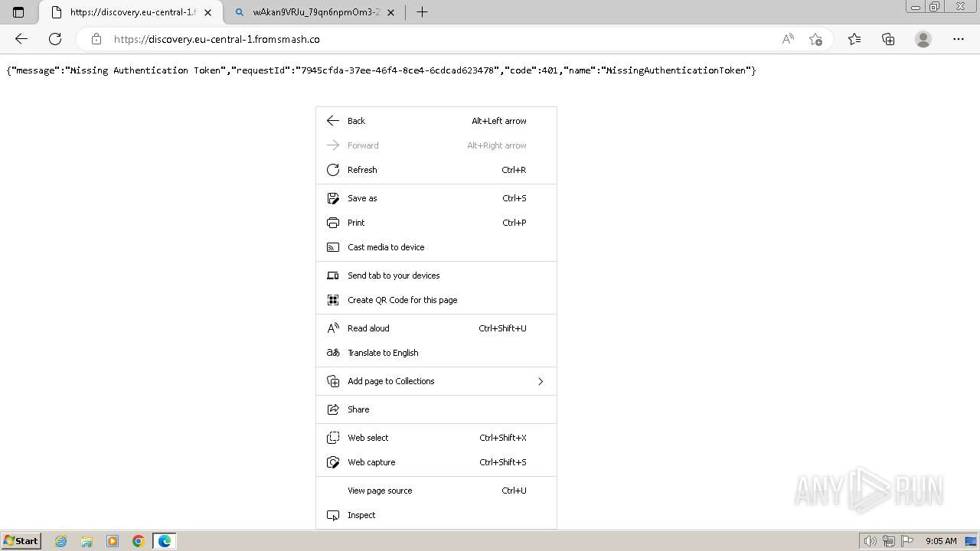Viewport: 980px width, 551px height.
Task: Select Save as in context menu
Action: 436,198
